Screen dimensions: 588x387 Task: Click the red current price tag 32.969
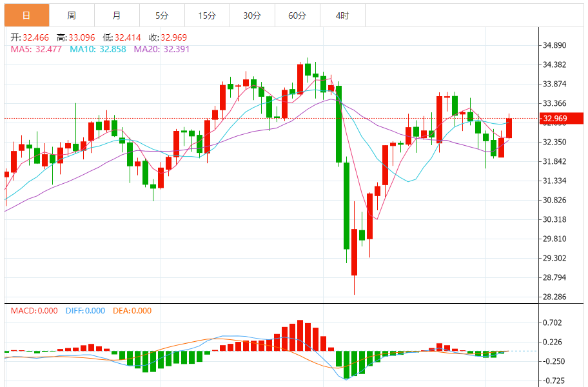tap(561, 119)
